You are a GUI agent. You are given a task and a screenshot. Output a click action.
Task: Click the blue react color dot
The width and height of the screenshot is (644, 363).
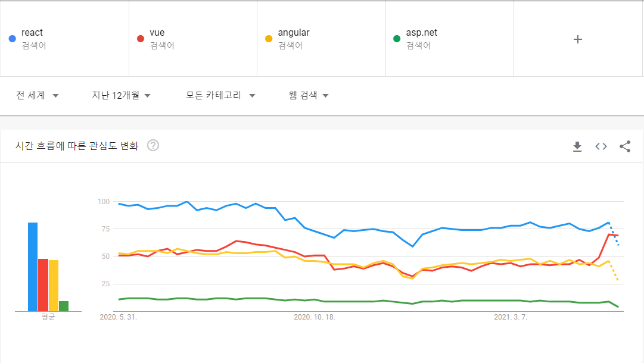[x=13, y=39]
